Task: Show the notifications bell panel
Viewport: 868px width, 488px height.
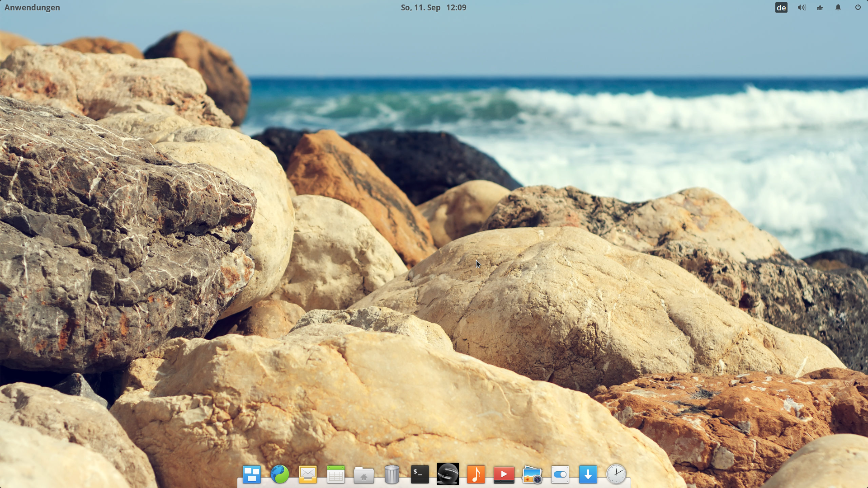Action: pyautogui.click(x=838, y=7)
